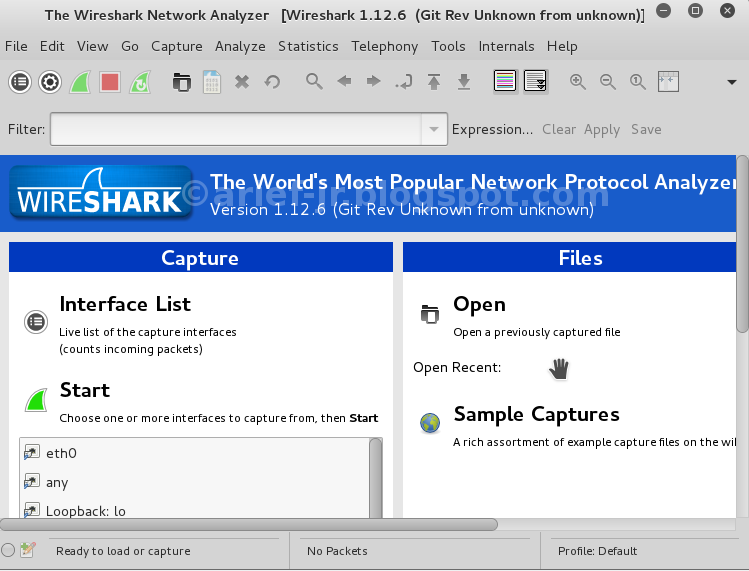Viewport: 749px width, 571px height.
Task: Open the Telephony menu
Action: click(385, 46)
